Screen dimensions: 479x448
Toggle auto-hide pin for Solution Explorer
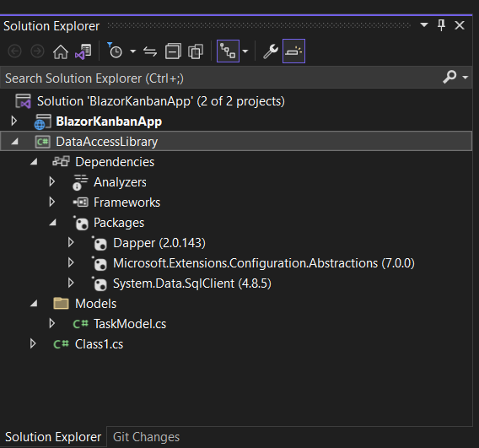pos(441,25)
